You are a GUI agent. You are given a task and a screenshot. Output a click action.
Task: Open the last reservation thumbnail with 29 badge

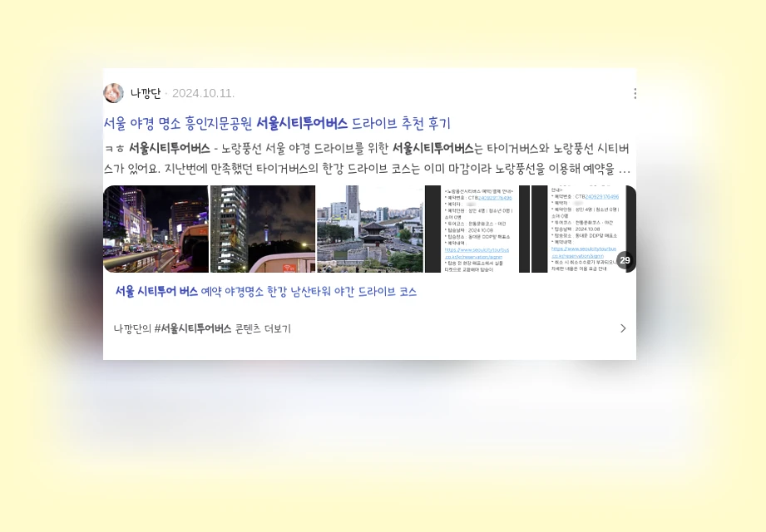[x=584, y=229]
